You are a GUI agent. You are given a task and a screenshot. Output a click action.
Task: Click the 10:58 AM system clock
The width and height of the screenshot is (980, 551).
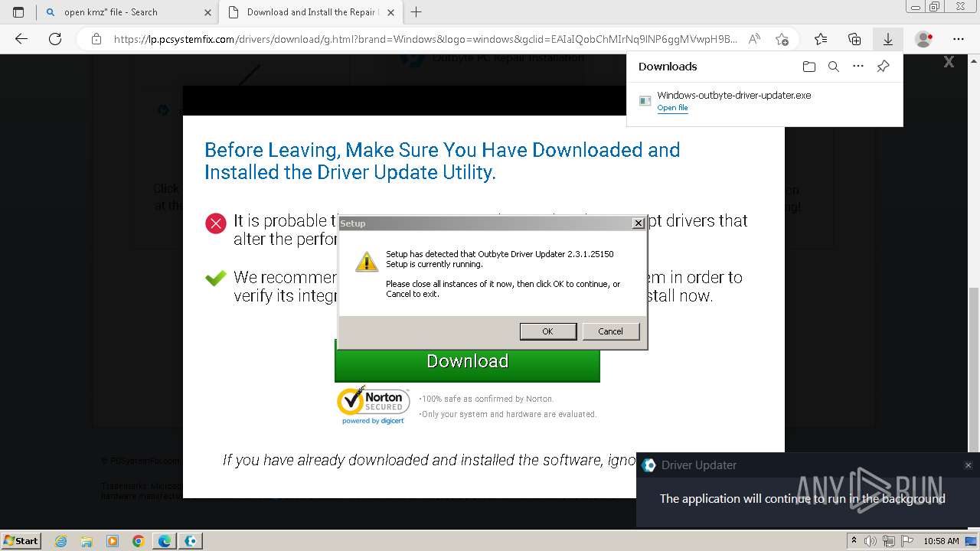pos(941,541)
